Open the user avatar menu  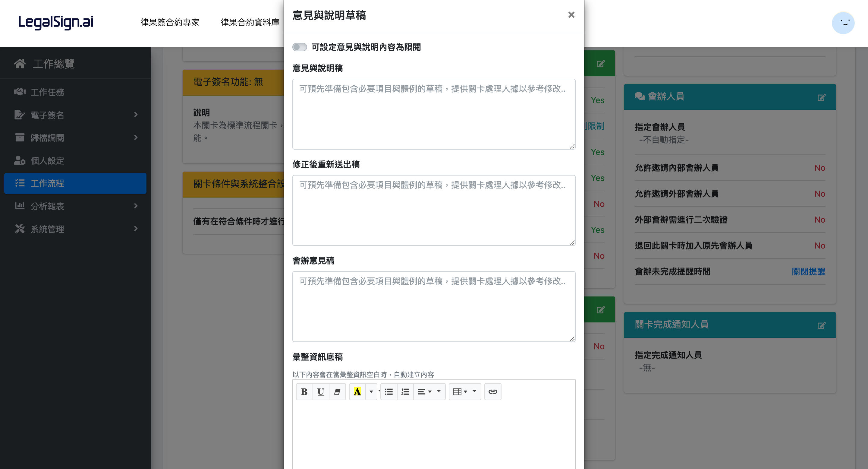coord(843,23)
